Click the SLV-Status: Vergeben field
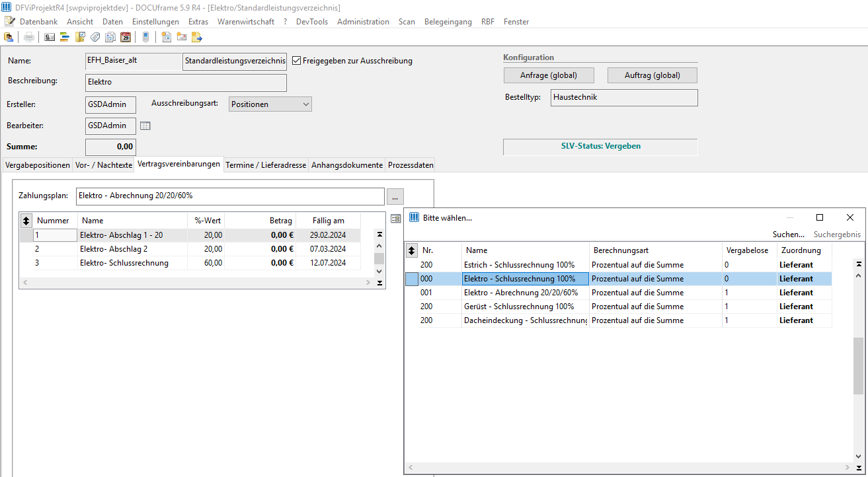Screen dimensions: 868x477 pyautogui.click(x=600, y=147)
